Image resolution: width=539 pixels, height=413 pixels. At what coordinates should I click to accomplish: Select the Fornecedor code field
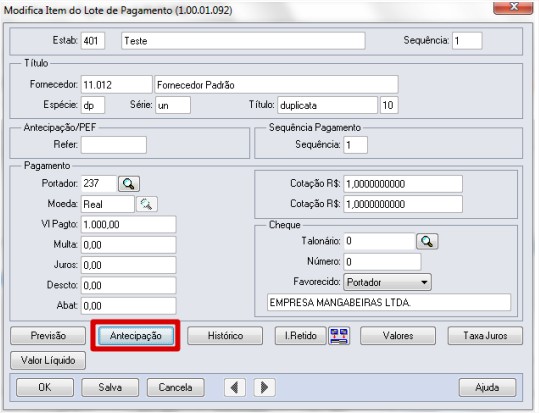click(117, 85)
